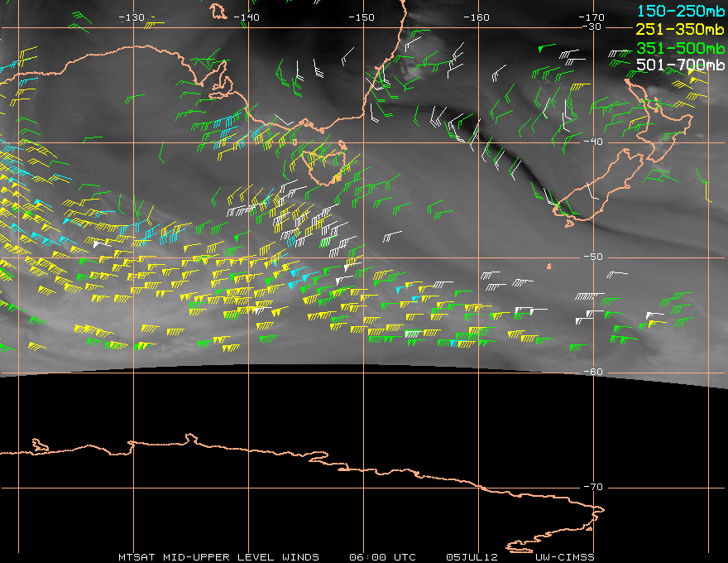Click inside the Tasmania island outline
728x563 pixels.
click(325, 163)
